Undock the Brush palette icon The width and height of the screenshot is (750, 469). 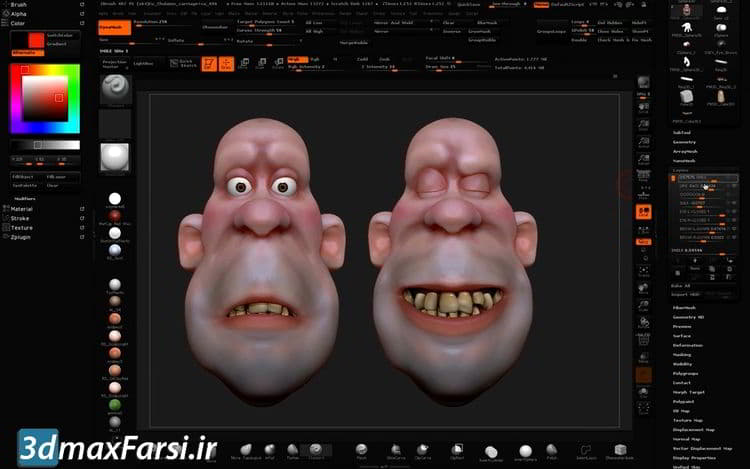[82, 4]
